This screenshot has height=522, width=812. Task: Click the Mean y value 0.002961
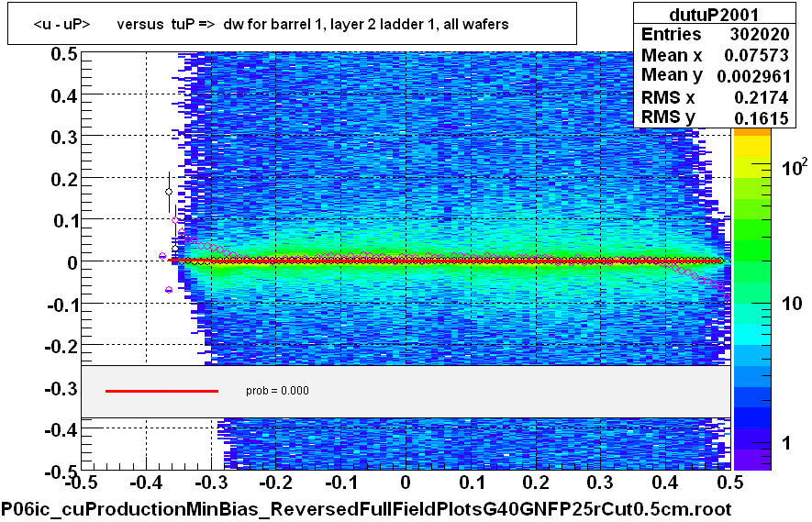tap(753, 76)
